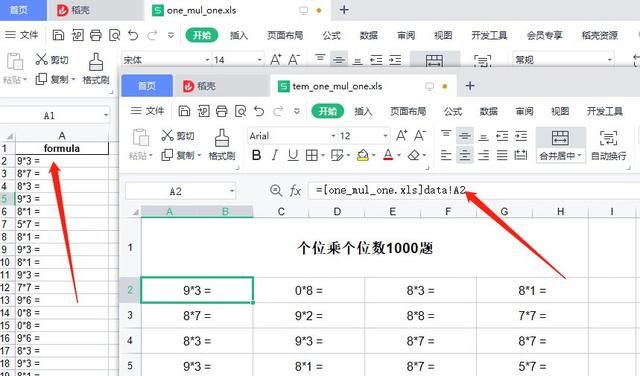Screen dimensions: 640x376
Task: Open 公式 tab in front window
Action: (453, 111)
